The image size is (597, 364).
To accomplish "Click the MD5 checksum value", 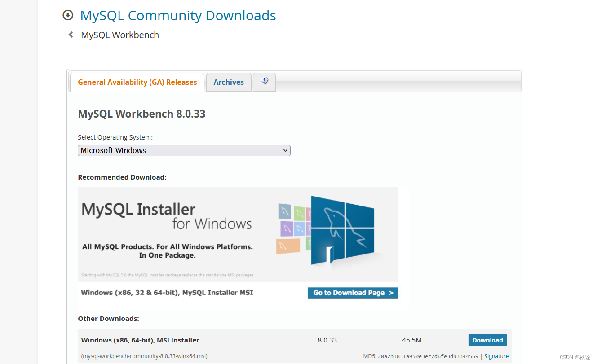I will 428,356.
